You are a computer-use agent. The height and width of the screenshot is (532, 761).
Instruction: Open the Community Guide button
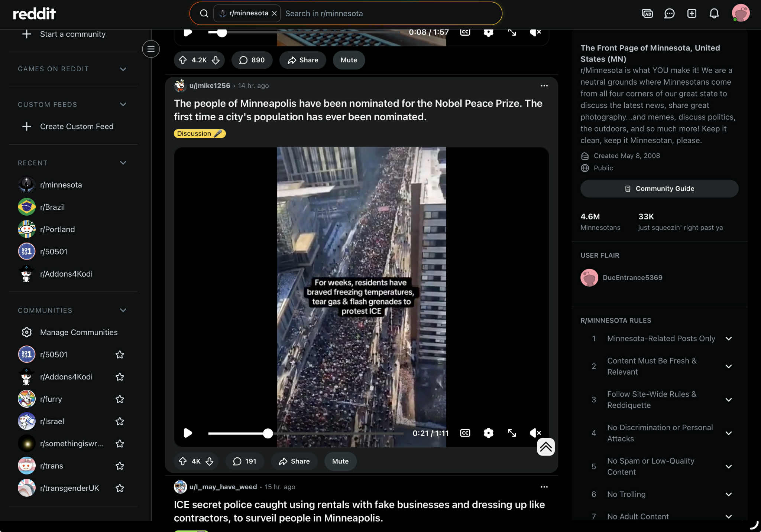[x=659, y=189]
